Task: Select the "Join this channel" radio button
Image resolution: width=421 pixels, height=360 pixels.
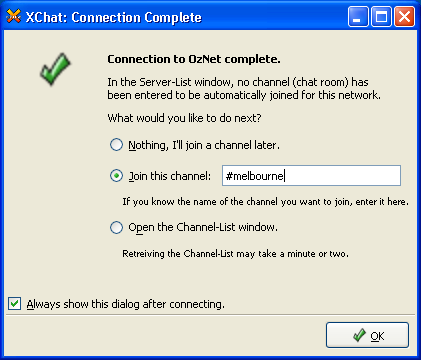Action: click(x=116, y=176)
